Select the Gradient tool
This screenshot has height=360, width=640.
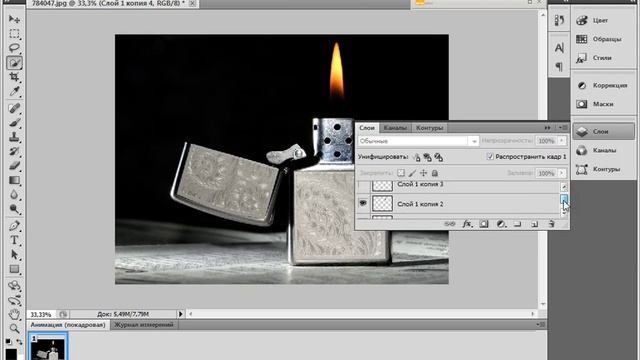click(x=14, y=180)
